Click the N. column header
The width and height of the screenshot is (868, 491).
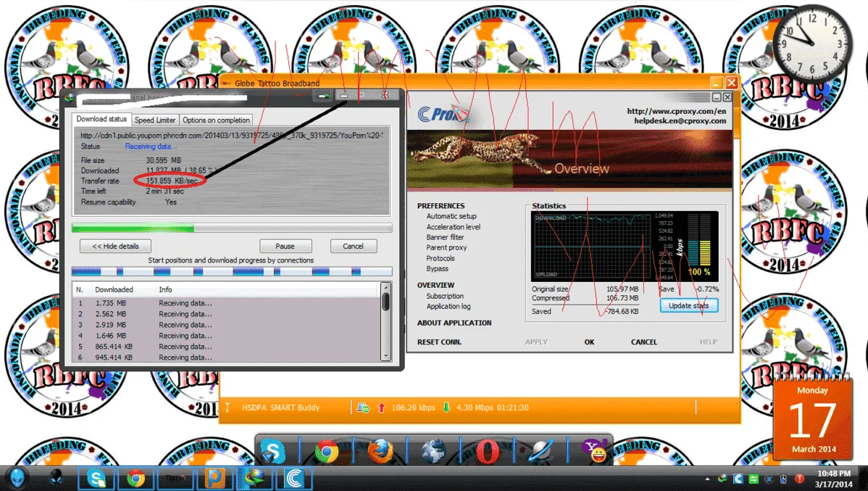[x=81, y=289]
